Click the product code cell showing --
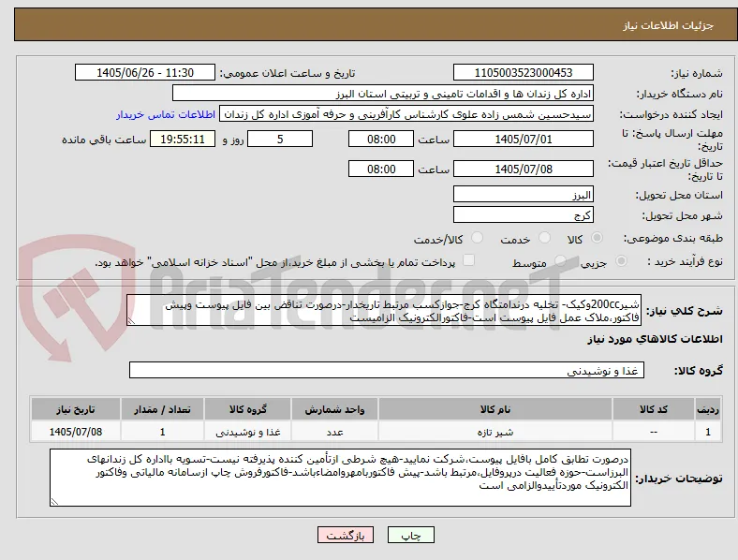 tap(654, 432)
